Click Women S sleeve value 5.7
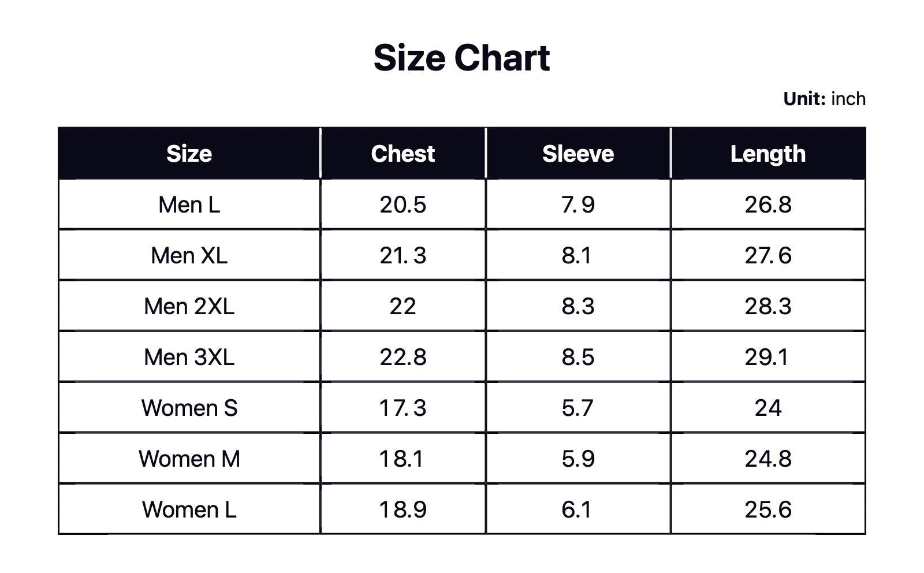Screen dimensions: 924x573 pos(577,408)
